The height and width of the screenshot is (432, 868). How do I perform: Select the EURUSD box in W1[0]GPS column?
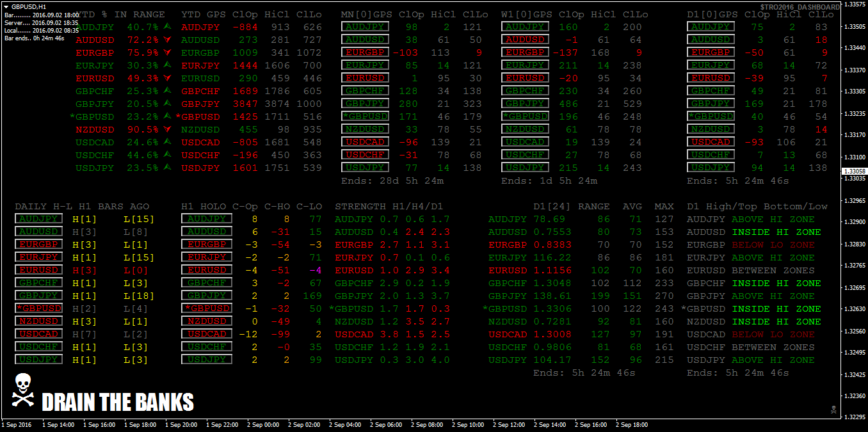tap(525, 77)
